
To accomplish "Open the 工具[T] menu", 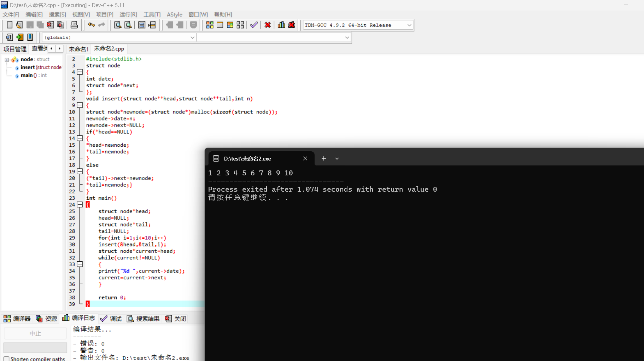I will click(152, 14).
